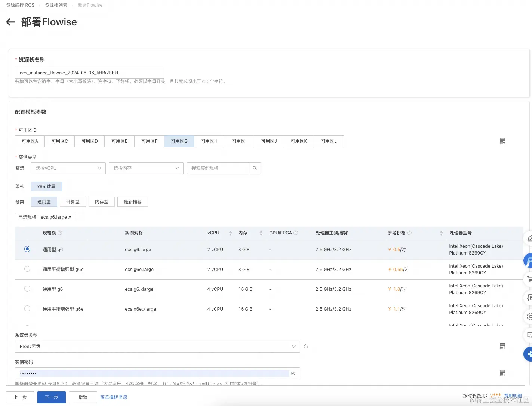Choose the 最新推荐 category filter
The image size is (532, 406).
(x=133, y=202)
